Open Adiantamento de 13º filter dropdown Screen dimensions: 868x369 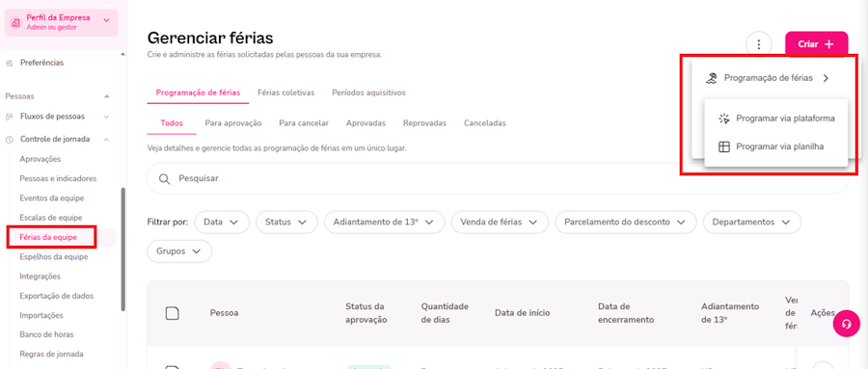[x=384, y=222]
